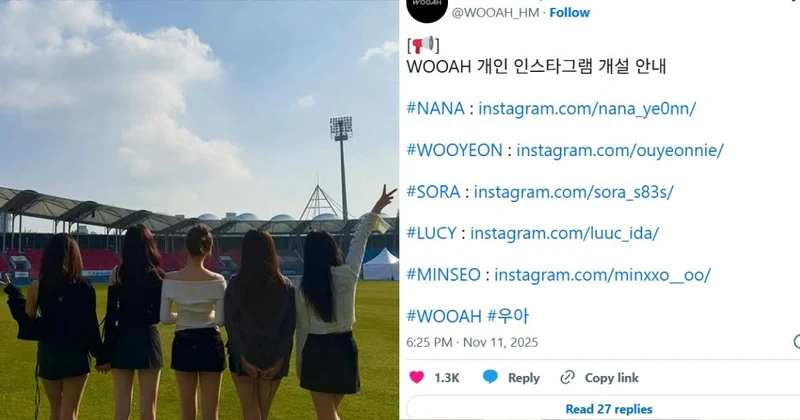Image resolution: width=800 pixels, height=420 pixels.
Task: Open the stadium group photo
Action: pos(199,210)
